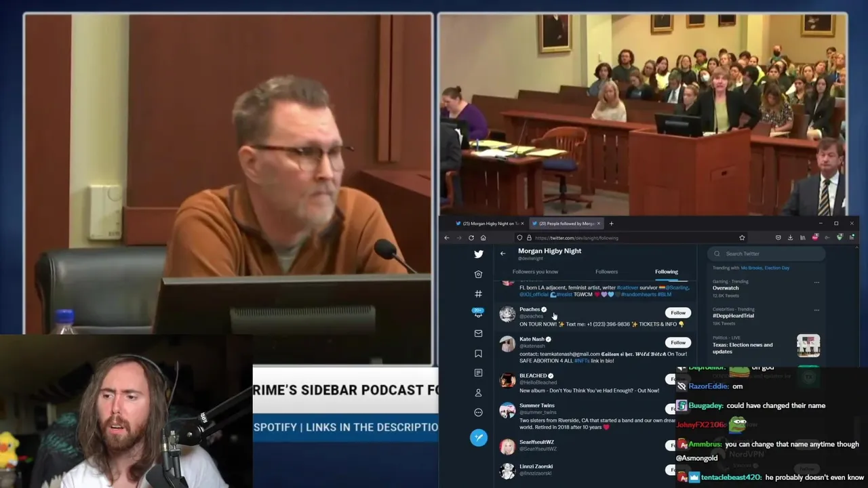Close the '(25) Morgan Higby Night' browser tab

coord(522,224)
